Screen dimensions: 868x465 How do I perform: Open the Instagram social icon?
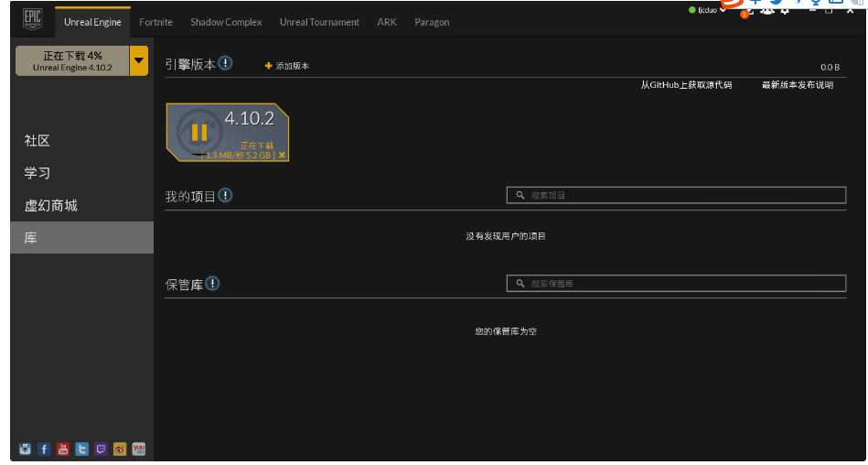(x=26, y=449)
